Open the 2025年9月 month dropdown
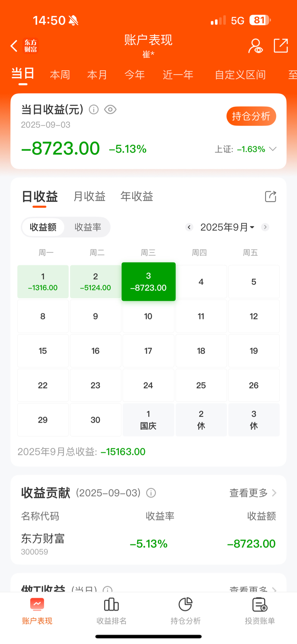The image size is (297, 644). click(227, 227)
